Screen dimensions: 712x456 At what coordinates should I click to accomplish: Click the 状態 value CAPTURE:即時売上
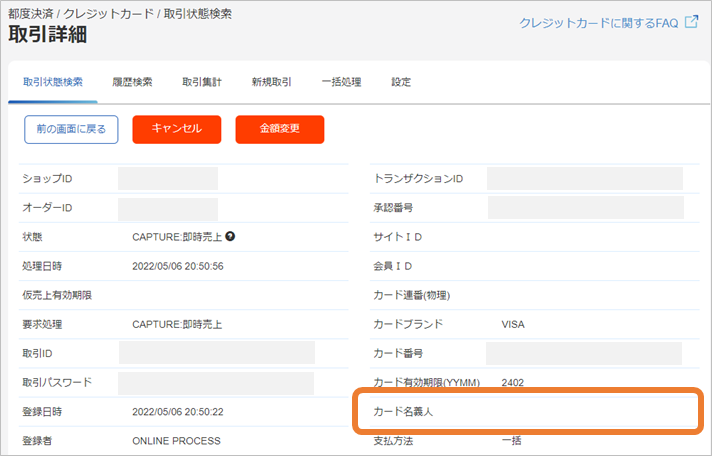177,237
